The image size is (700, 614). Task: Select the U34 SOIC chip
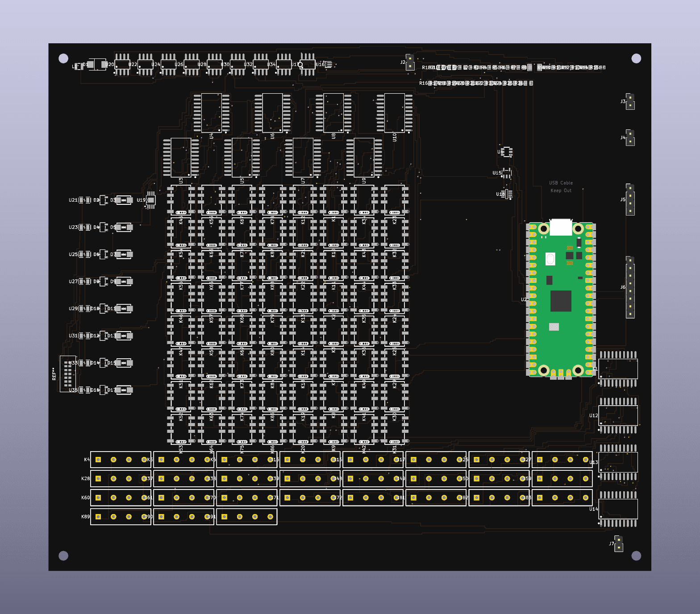click(283, 65)
